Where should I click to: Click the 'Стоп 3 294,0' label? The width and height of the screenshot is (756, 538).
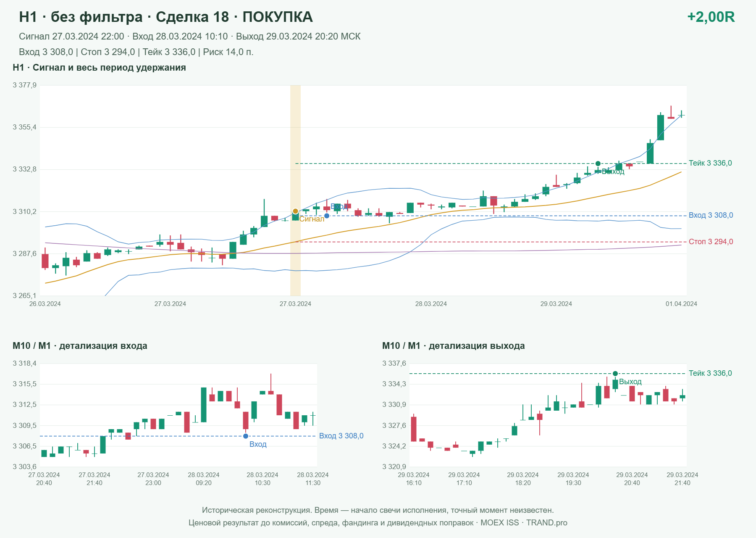coord(711,242)
